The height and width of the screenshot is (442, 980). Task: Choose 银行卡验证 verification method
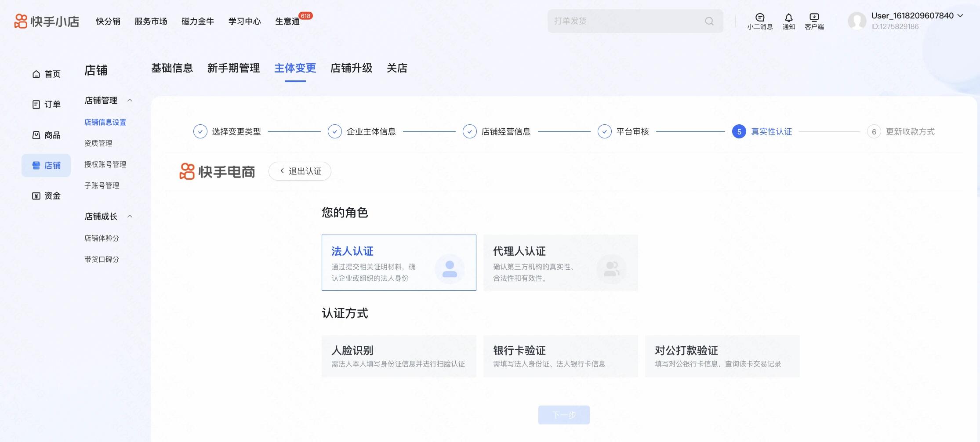pos(561,356)
